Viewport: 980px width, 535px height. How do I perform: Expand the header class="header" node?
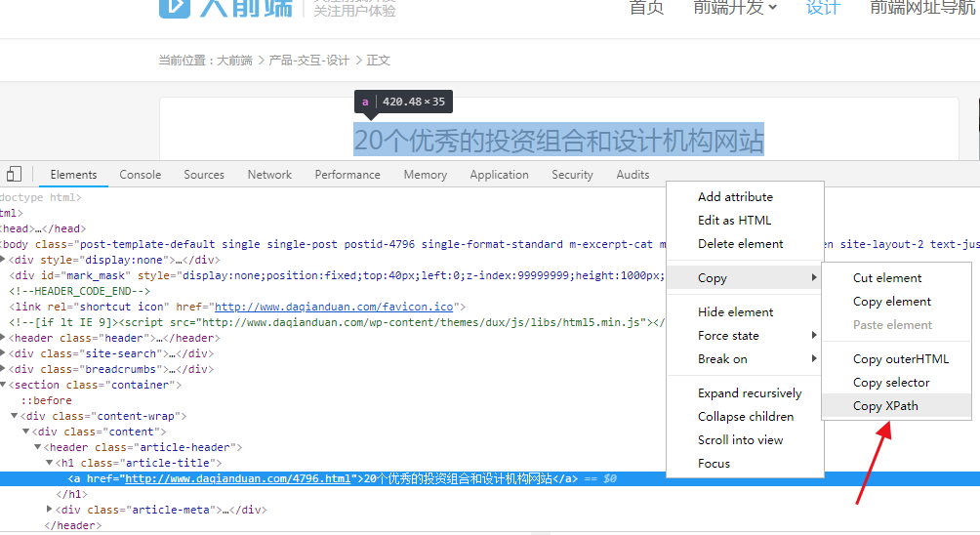click(3, 338)
